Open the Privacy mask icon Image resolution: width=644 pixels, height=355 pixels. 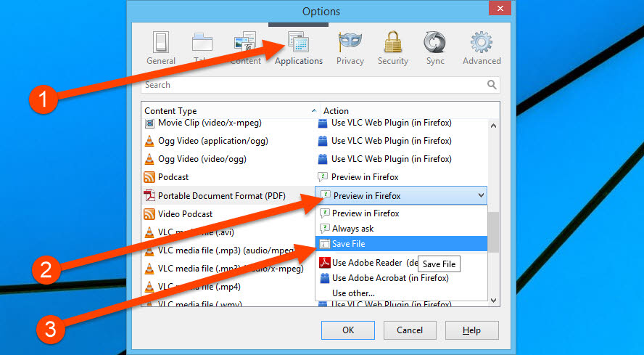[350, 42]
